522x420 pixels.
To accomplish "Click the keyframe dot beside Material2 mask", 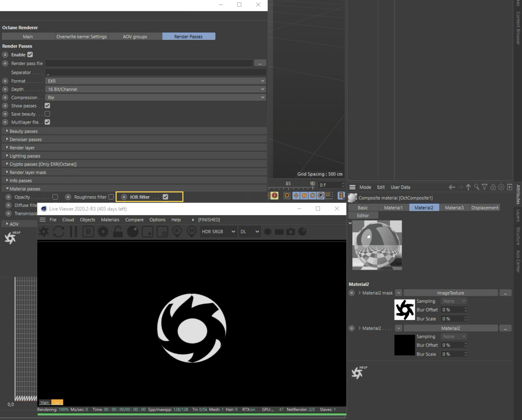I will click(352, 293).
